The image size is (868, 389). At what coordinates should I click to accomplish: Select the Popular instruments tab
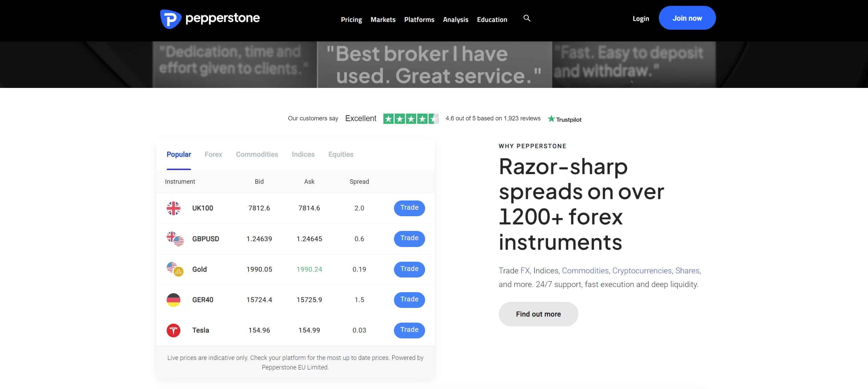(179, 154)
